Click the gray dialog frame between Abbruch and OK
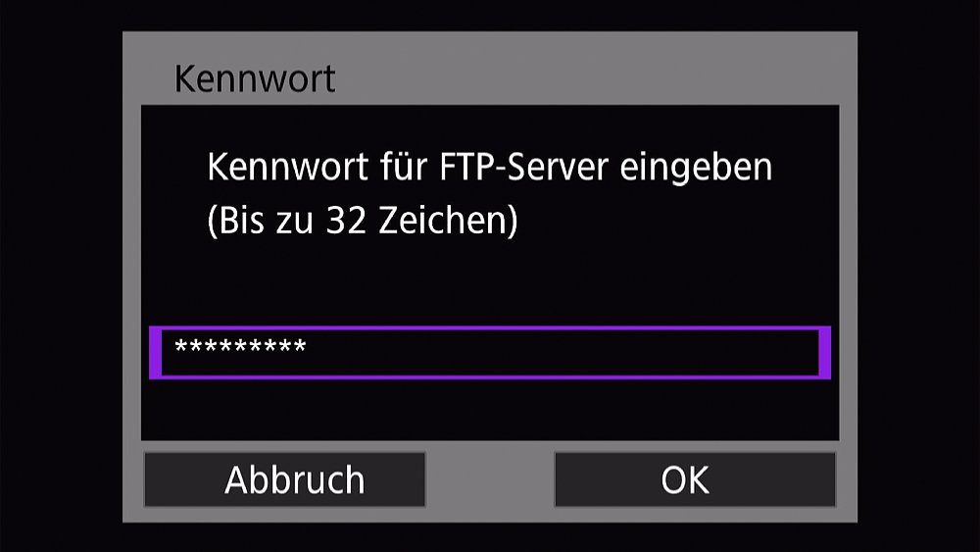Viewport: 980px width, 552px height. tap(490, 479)
